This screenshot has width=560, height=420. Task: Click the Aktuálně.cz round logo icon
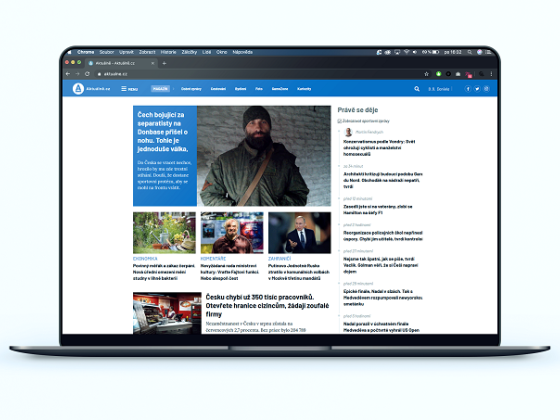(78, 89)
